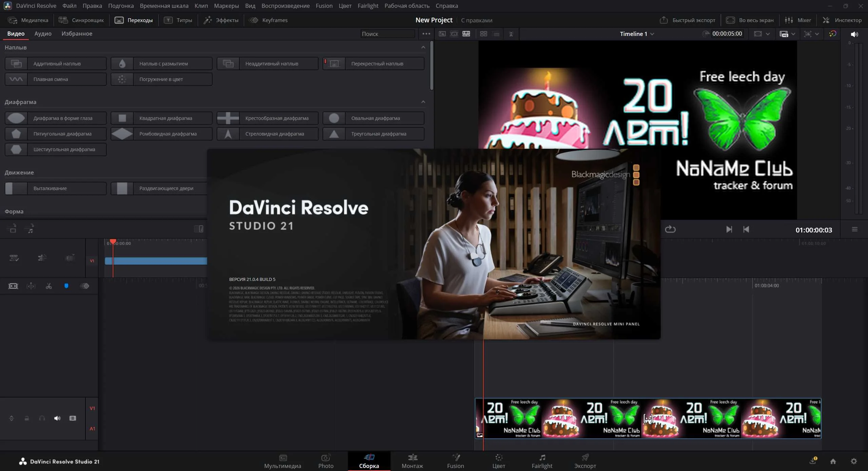Open the viewer aspect ratio dropdown arrow
The height and width of the screenshot is (471, 868).
(768, 34)
